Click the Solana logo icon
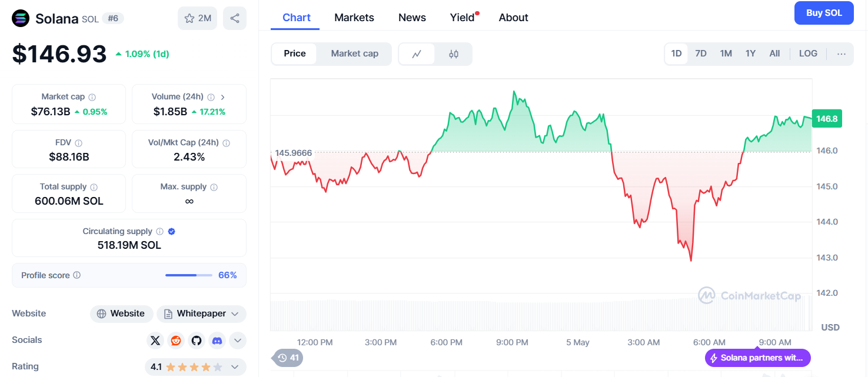The height and width of the screenshot is (377, 868). tap(21, 18)
